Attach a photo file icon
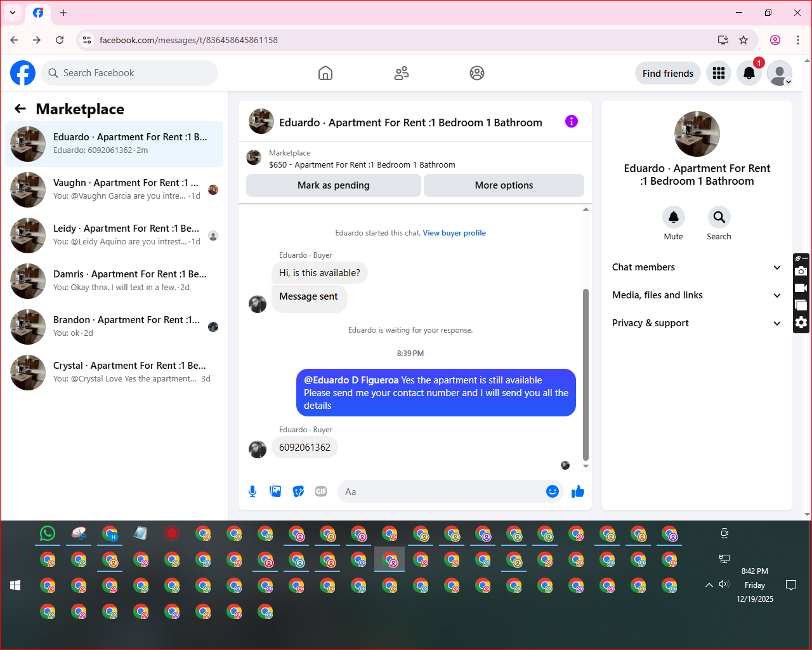 click(x=275, y=491)
